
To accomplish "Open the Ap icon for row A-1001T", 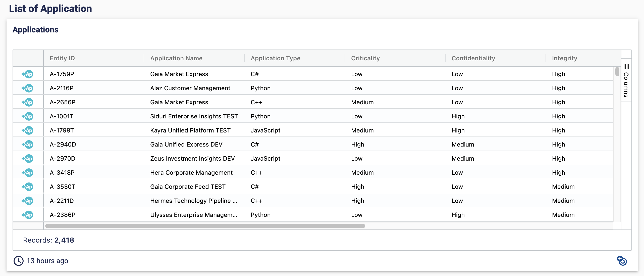I will (27, 116).
